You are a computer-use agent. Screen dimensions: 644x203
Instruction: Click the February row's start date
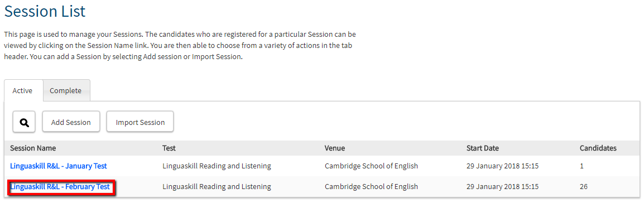(x=502, y=187)
